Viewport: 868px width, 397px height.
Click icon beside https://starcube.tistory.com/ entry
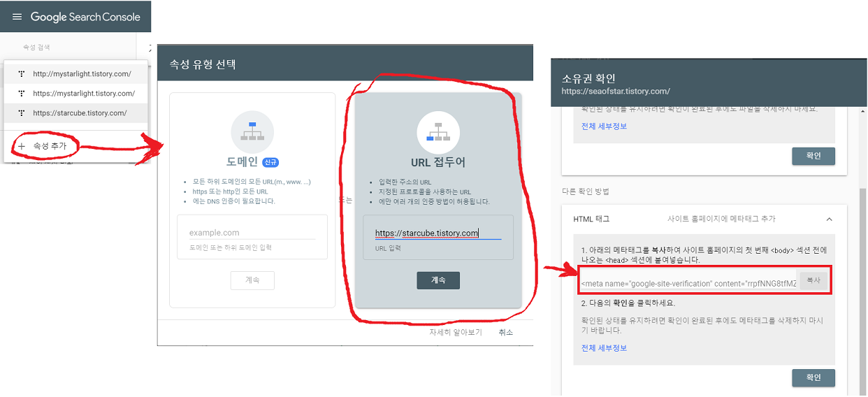[22, 113]
